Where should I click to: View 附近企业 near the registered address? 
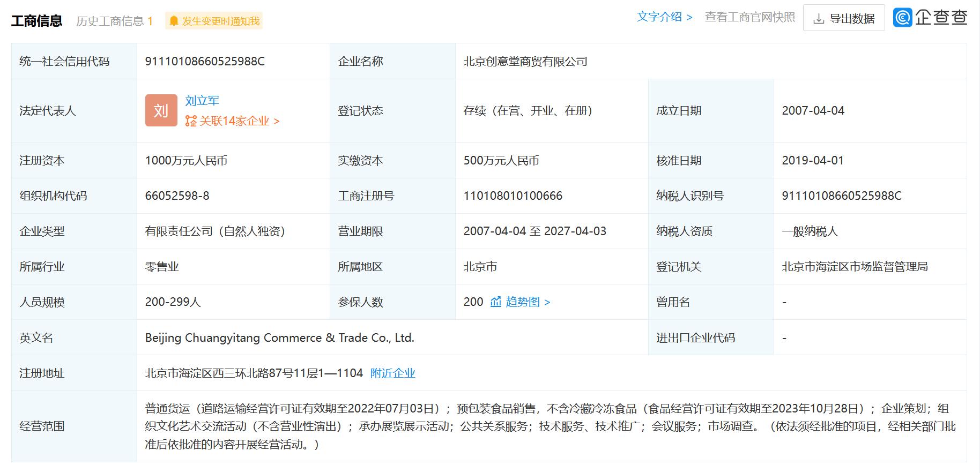(x=392, y=373)
